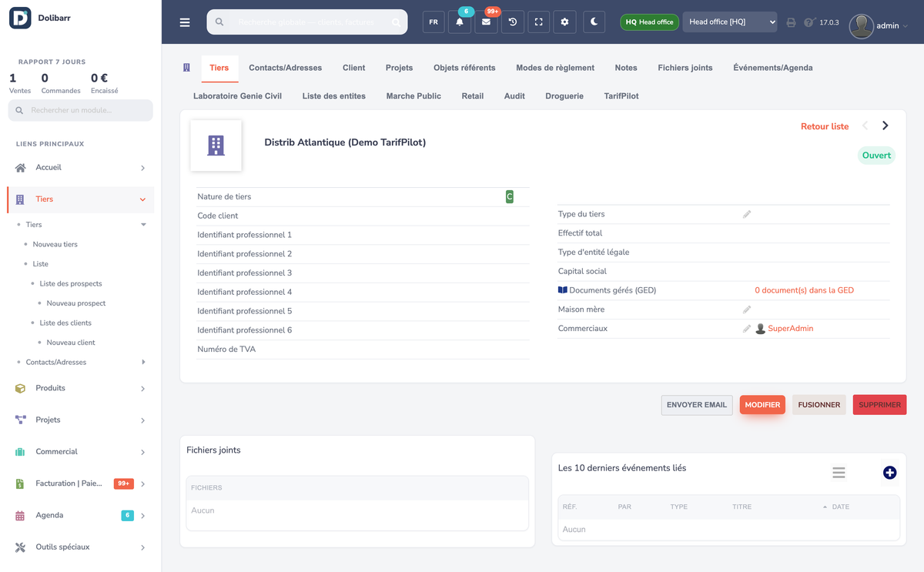Click the Facturation invoice icon
Image resolution: width=924 pixels, height=572 pixels.
tap(21, 484)
